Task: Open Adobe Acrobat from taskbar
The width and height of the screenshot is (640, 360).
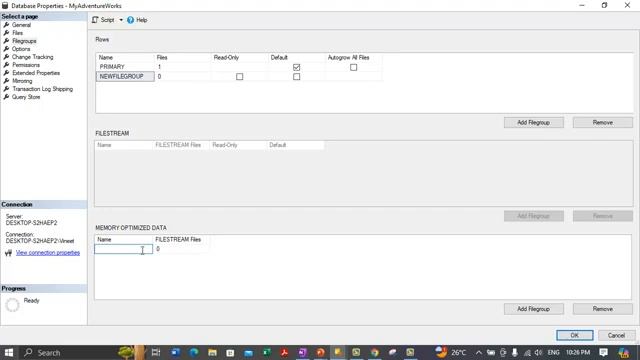Action: (284, 352)
